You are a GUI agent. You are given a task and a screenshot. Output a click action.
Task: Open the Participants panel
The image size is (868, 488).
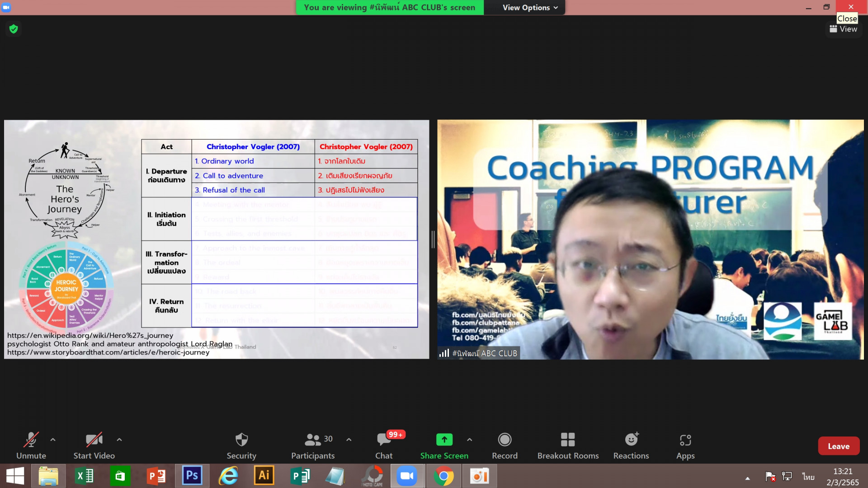313,446
